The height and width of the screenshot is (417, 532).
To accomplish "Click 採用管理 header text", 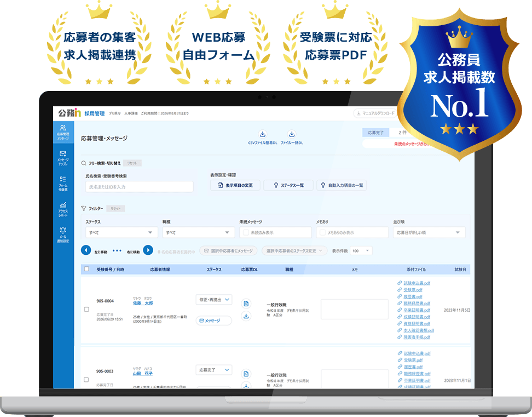I will pyautogui.click(x=95, y=114).
